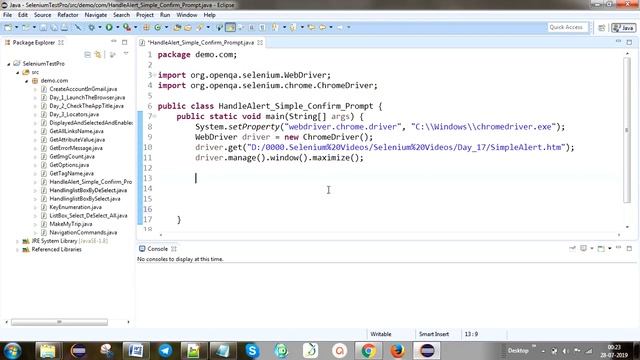Click the Search flashlight toolbar icon
The width and height of the screenshot is (640, 360).
pyautogui.click(x=200, y=27)
